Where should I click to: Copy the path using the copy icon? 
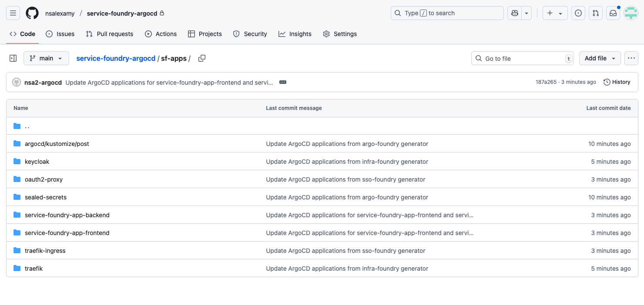202,58
